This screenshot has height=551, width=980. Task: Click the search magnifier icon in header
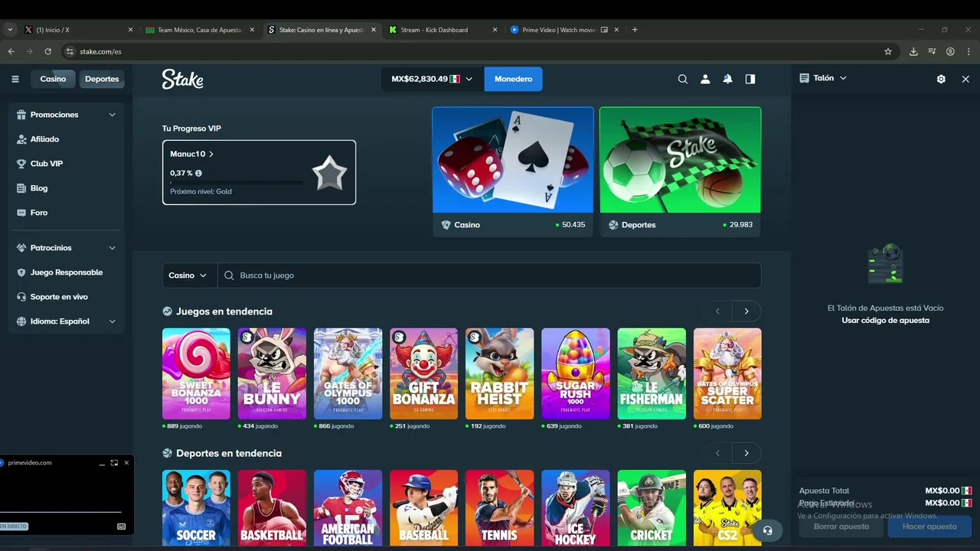[683, 79]
